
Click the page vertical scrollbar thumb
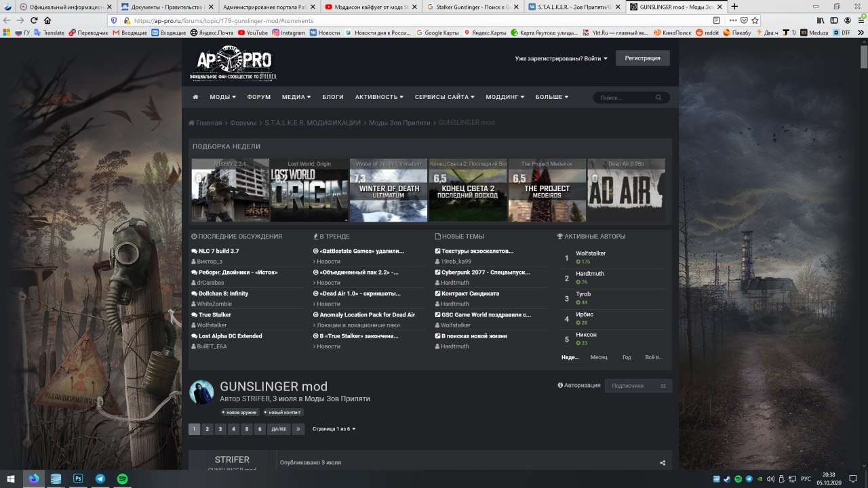point(864,58)
